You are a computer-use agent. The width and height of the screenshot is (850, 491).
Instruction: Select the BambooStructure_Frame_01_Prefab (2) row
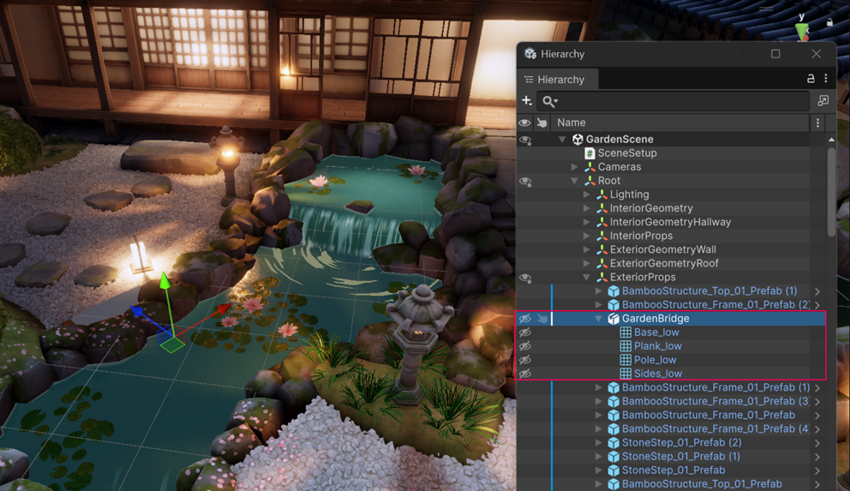tap(671, 305)
